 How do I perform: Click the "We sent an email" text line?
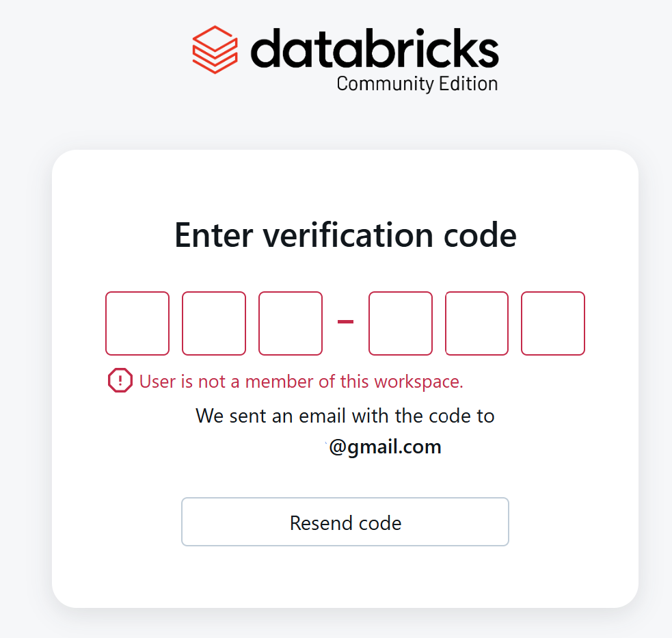pyautogui.click(x=345, y=416)
